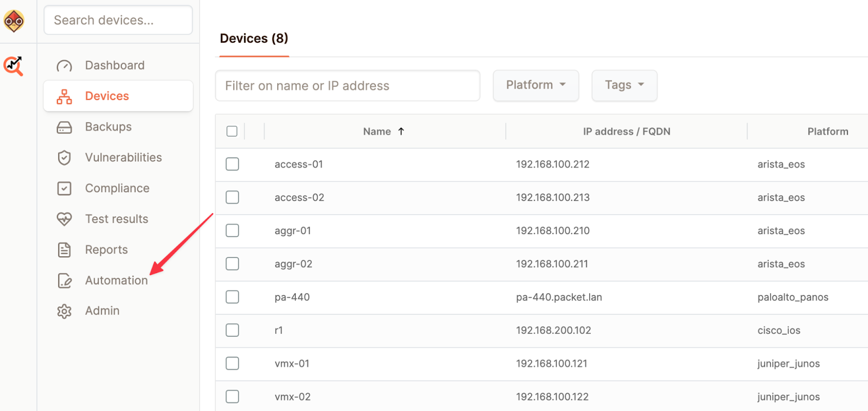Click the Dashboard gauge icon
This screenshot has height=411, width=868.
64,66
